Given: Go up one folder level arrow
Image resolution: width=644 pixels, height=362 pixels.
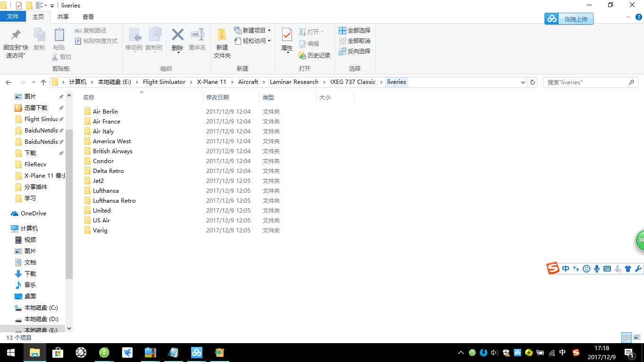Looking at the screenshot, I should 43,82.
